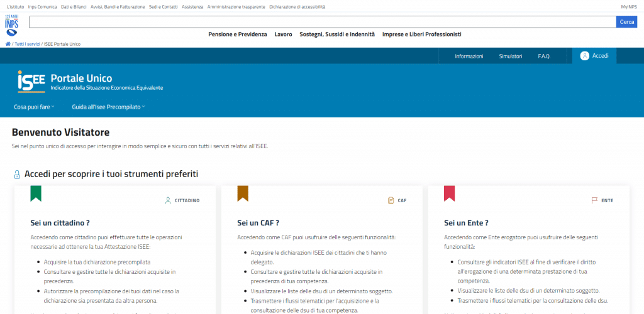Click the person icon next to CITTADINO
Image resolution: width=644 pixels, height=314 pixels.
tap(167, 200)
